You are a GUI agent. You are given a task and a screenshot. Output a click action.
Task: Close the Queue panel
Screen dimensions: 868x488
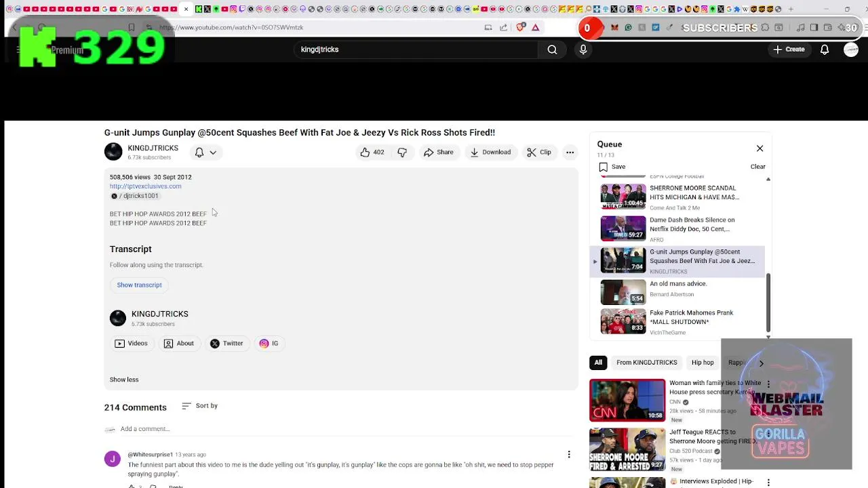759,148
